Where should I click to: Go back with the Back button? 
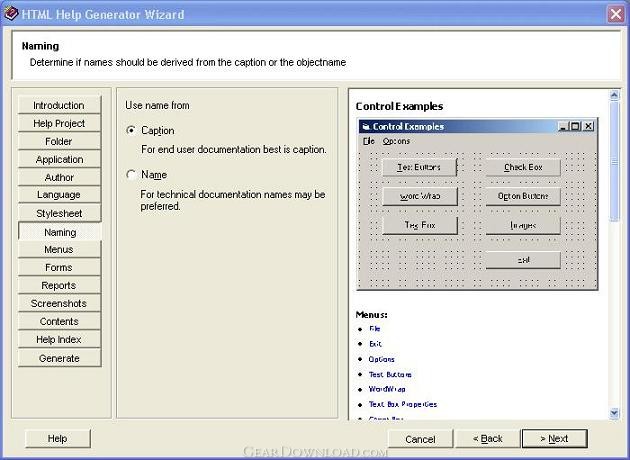click(x=487, y=439)
